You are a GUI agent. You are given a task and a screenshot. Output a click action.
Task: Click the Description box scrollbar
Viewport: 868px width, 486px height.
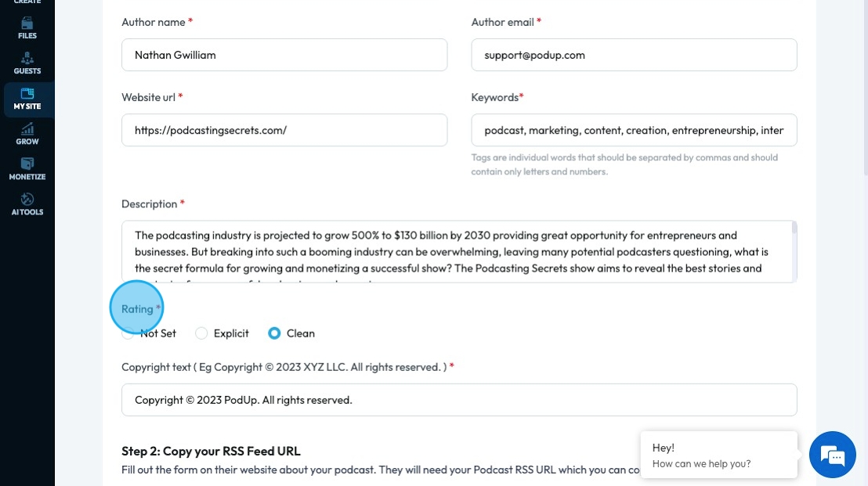[794, 229]
